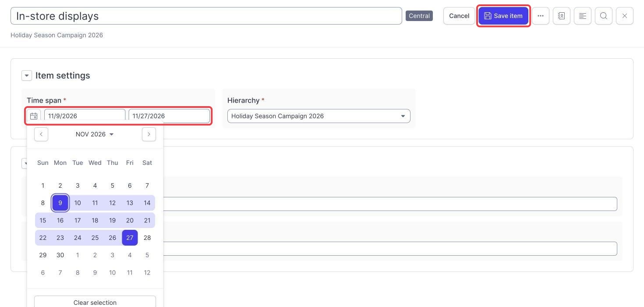Select November 5 in calendar
644x307 pixels.
pyautogui.click(x=112, y=186)
